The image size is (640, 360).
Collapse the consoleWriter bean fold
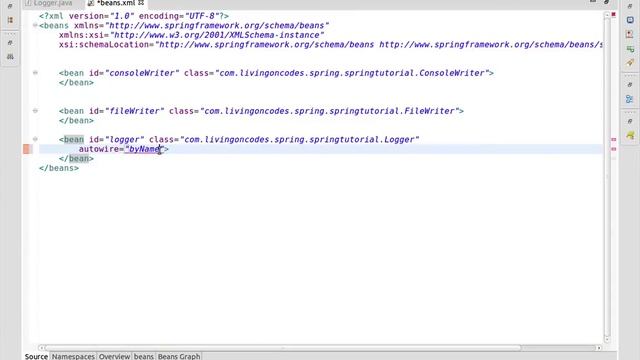(35, 73)
